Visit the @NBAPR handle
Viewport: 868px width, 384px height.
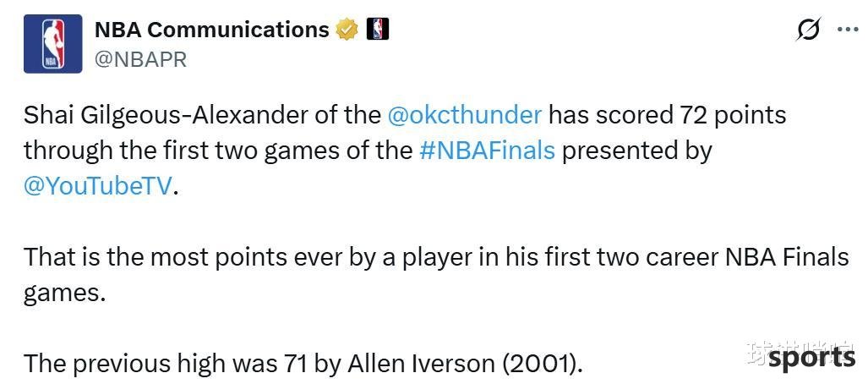[140, 59]
